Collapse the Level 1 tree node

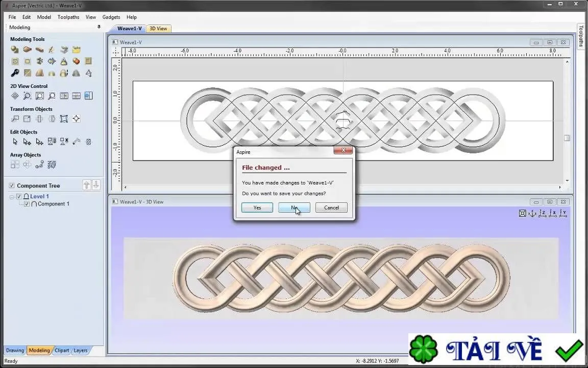pyautogui.click(x=12, y=197)
